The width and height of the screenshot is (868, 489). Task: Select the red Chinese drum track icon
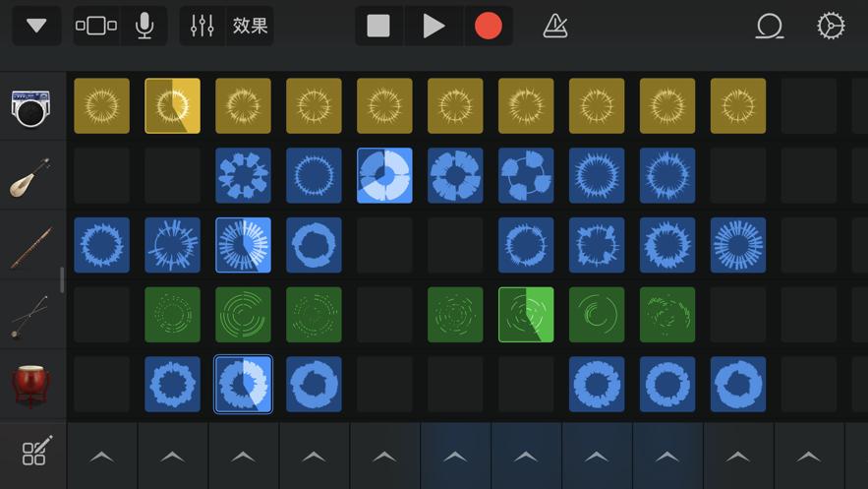point(31,385)
